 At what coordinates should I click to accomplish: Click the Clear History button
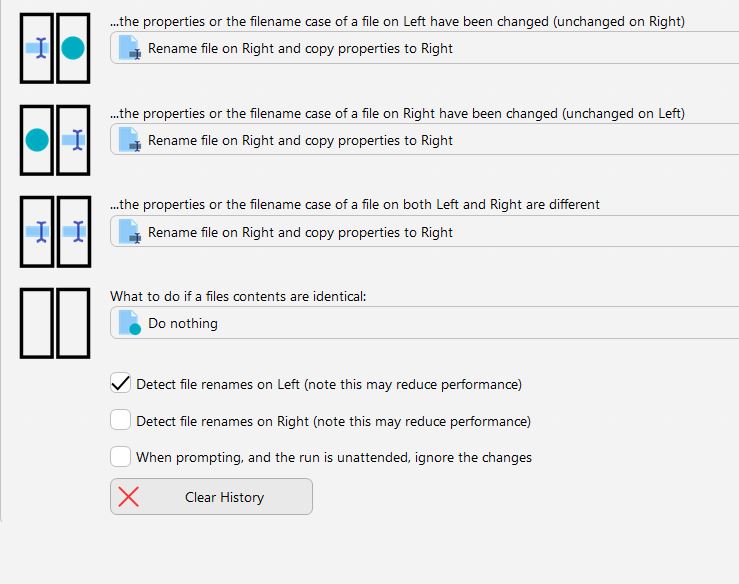212,497
